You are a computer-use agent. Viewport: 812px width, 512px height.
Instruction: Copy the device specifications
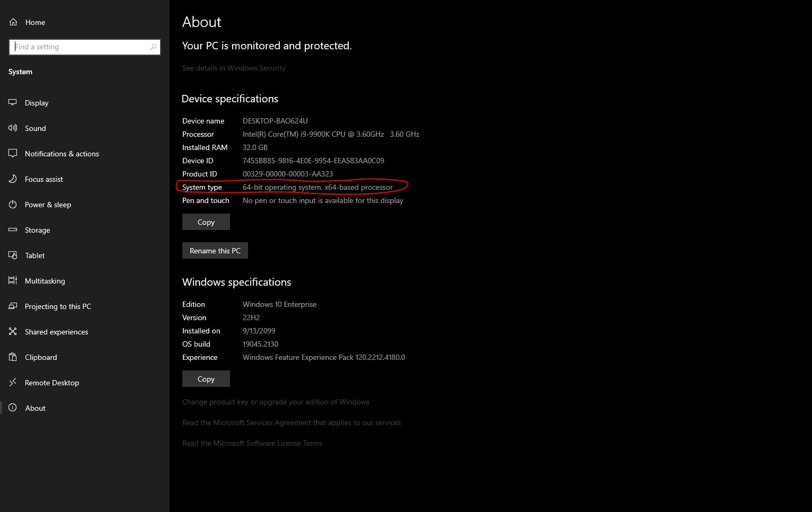pyautogui.click(x=206, y=222)
